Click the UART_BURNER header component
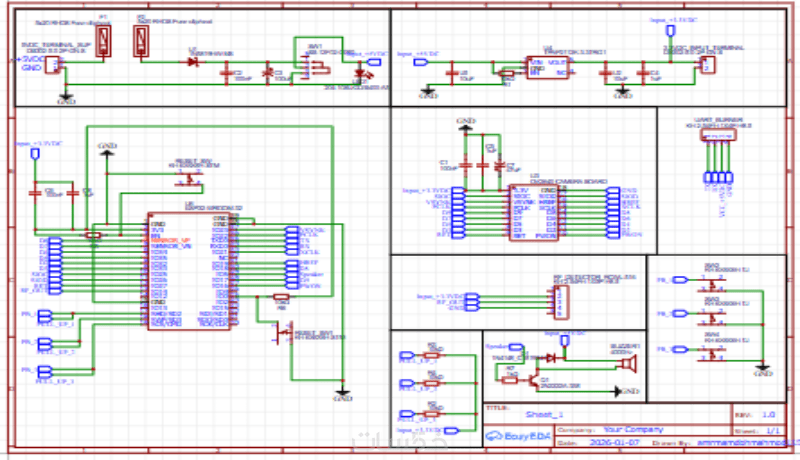 718,135
